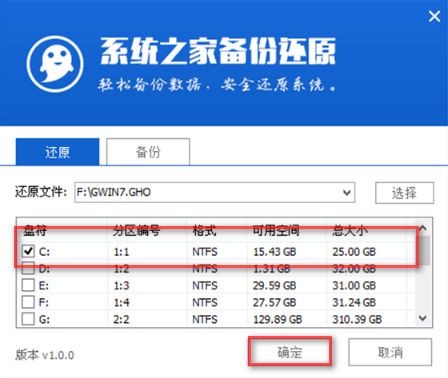Click the 系统之家备份还原 title text
This screenshot has height=378, width=448.
pyautogui.click(x=218, y=51)
